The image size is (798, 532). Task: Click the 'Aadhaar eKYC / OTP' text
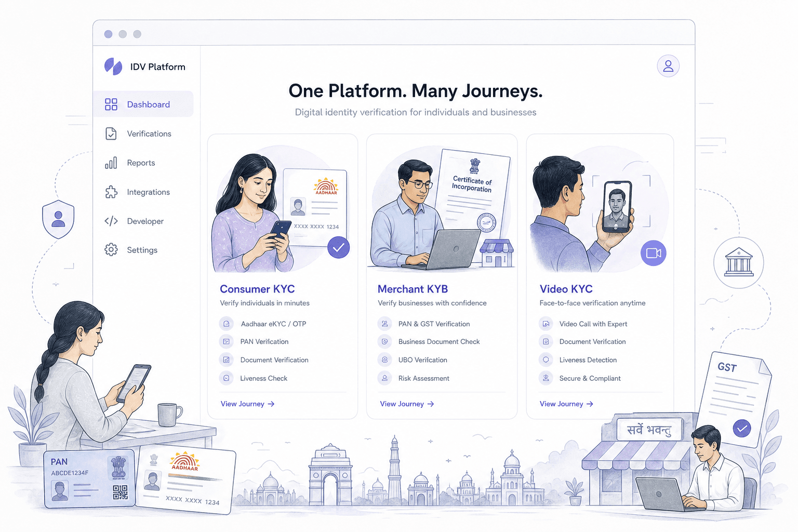[273, 324]
